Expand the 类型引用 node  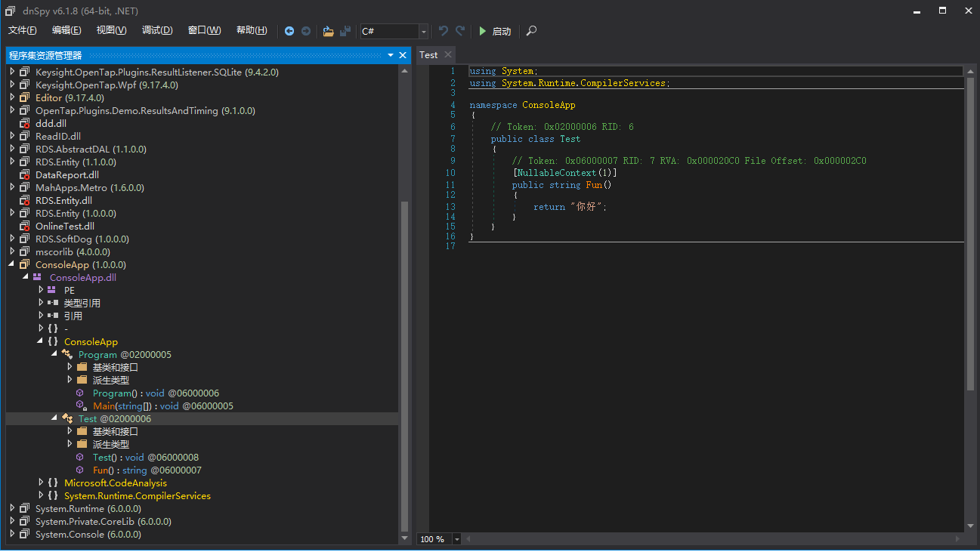coord(41,303)
